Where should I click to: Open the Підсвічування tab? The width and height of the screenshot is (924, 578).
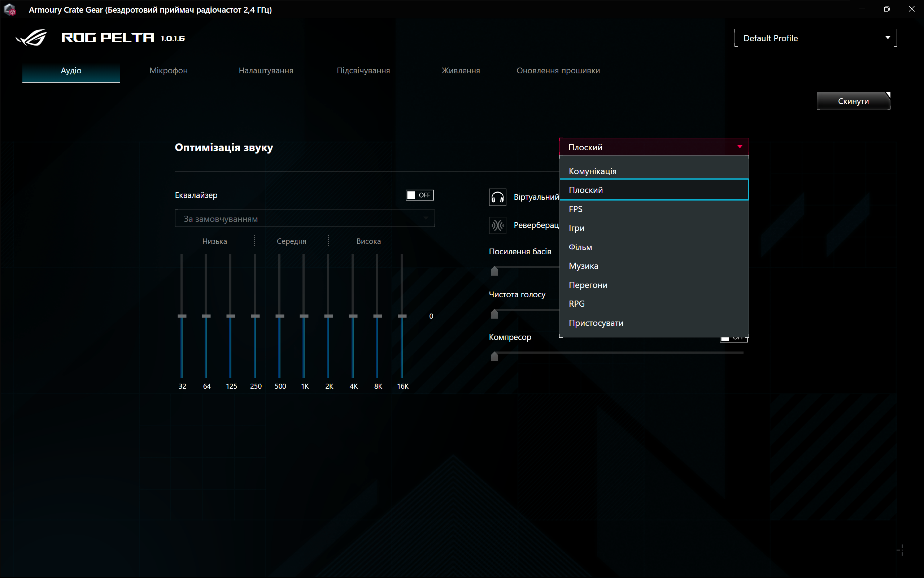[363, 71]
